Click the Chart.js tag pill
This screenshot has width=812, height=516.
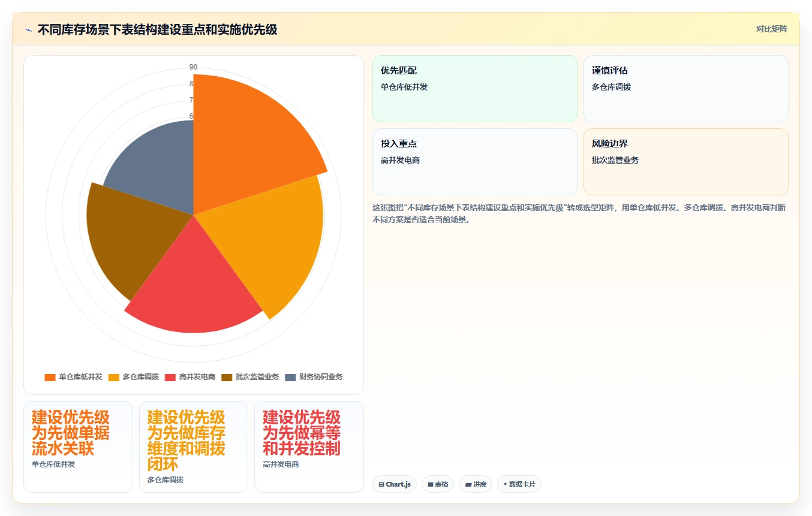395,484
